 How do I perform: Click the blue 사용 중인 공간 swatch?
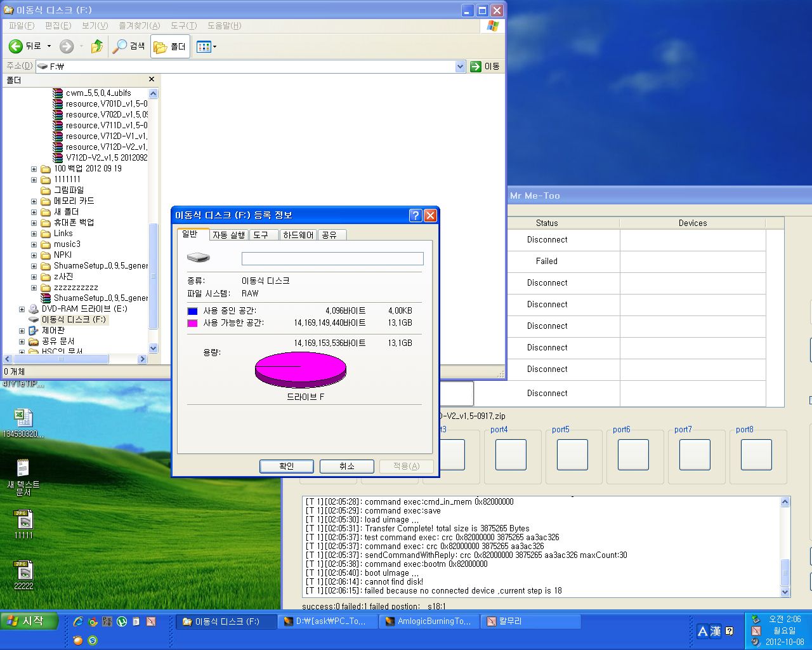(x=192, y=311)
